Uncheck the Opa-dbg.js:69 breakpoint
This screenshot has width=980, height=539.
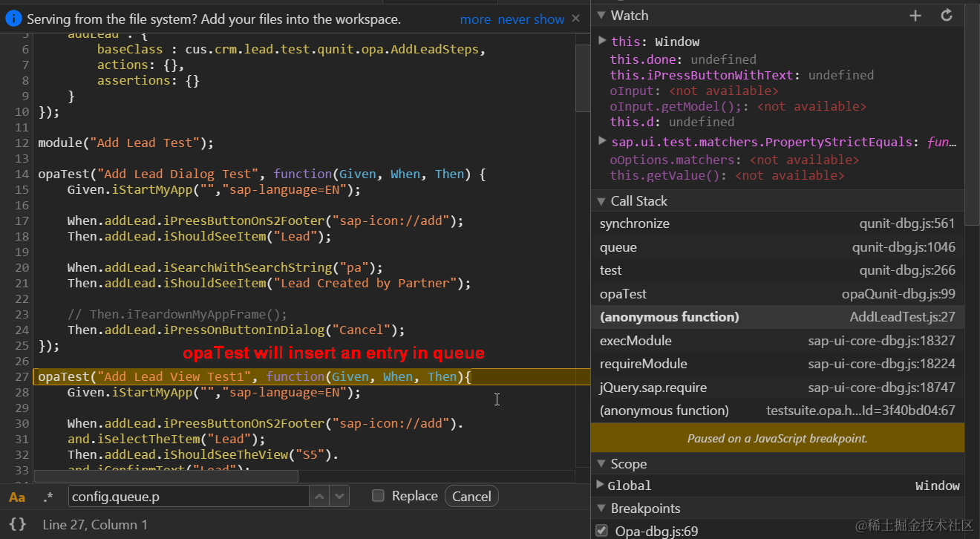(x=602, y=530)
